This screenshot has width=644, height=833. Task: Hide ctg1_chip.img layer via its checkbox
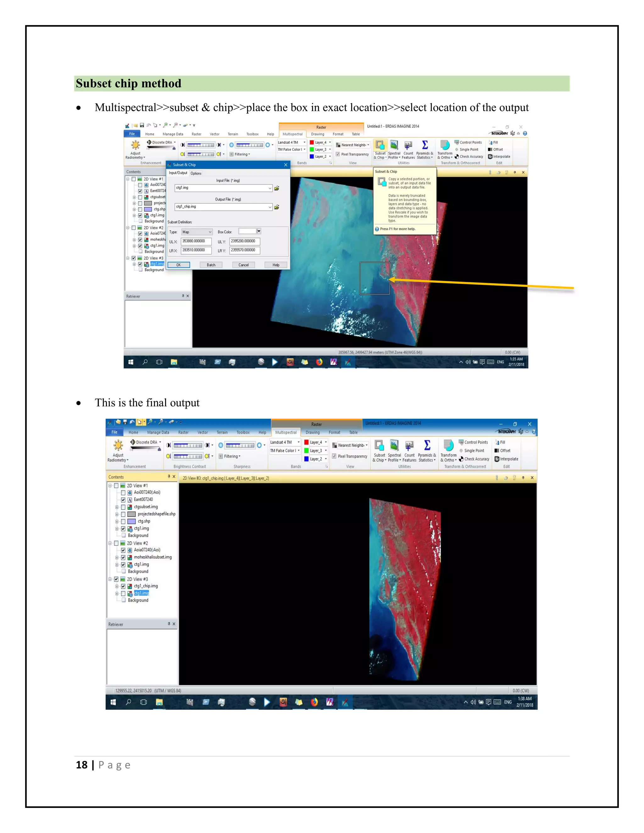(123, 586)
